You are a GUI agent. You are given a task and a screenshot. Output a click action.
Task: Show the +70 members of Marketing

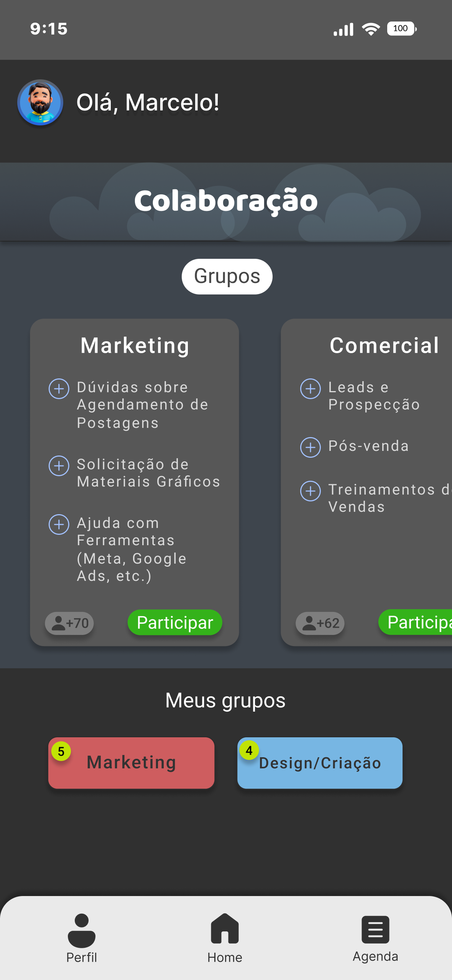coord(69,623)
